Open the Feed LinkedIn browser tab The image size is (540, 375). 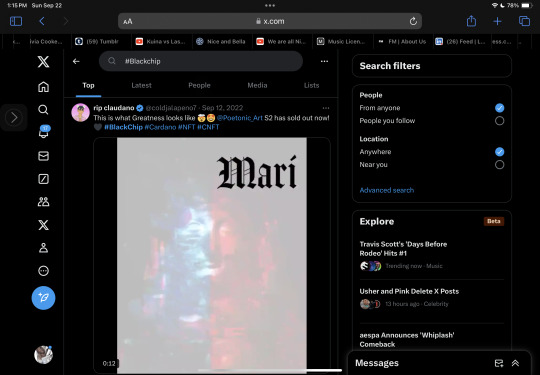point(461,42)
